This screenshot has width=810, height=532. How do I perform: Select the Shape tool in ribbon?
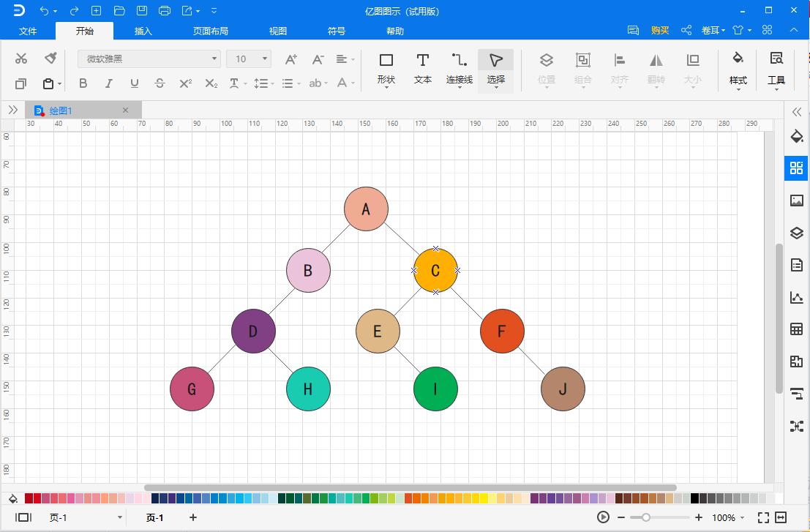(x=386, y=67)
